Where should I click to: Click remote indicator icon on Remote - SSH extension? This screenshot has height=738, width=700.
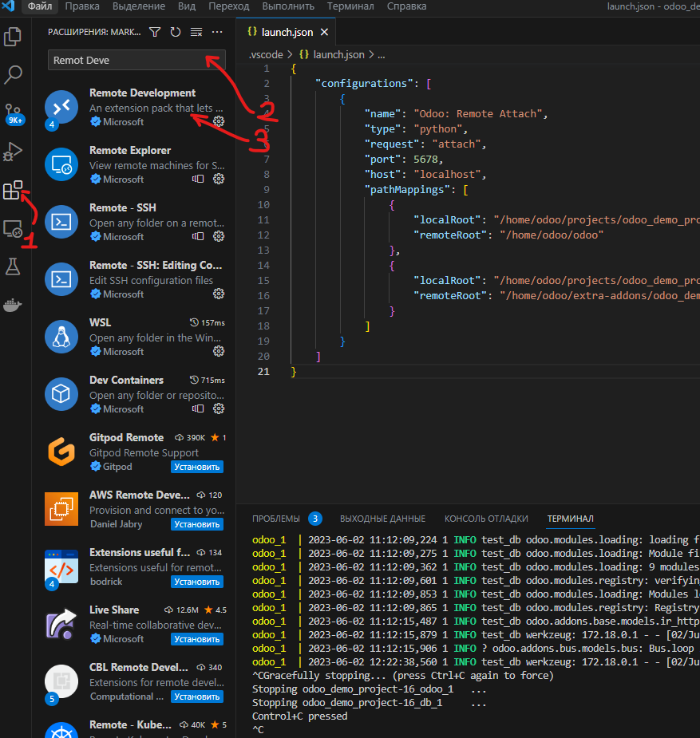(x=198, y=236)
